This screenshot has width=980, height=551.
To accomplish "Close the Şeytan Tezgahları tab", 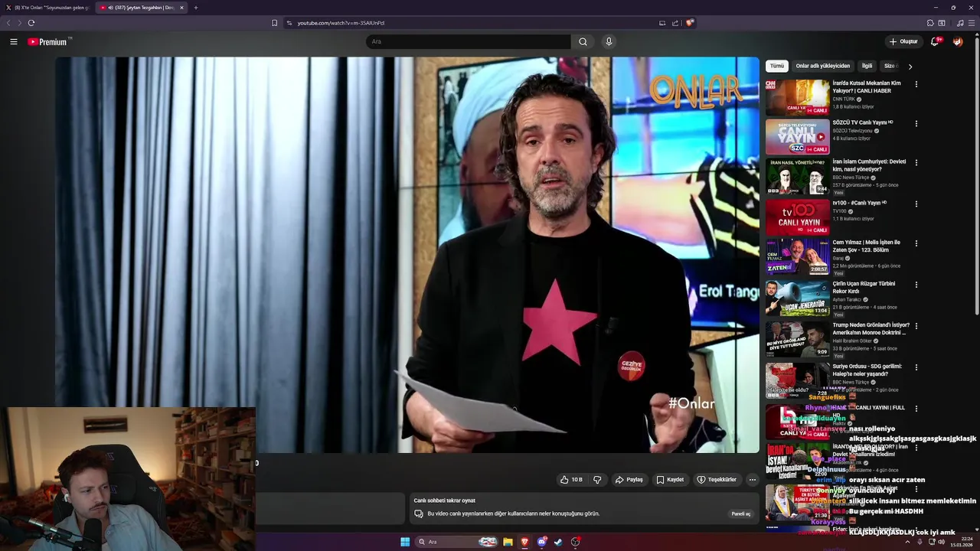I will point(181,8).
